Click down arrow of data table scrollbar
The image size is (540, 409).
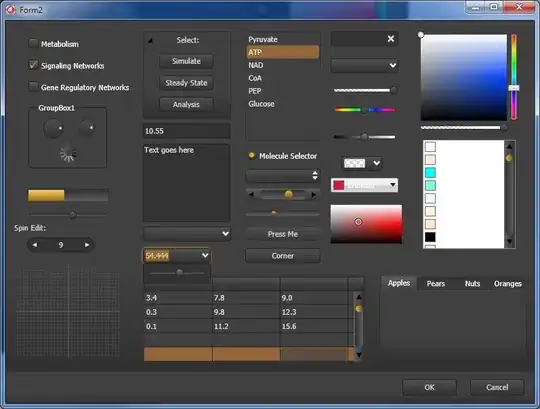pyautogui.click(x=359, y=355)
